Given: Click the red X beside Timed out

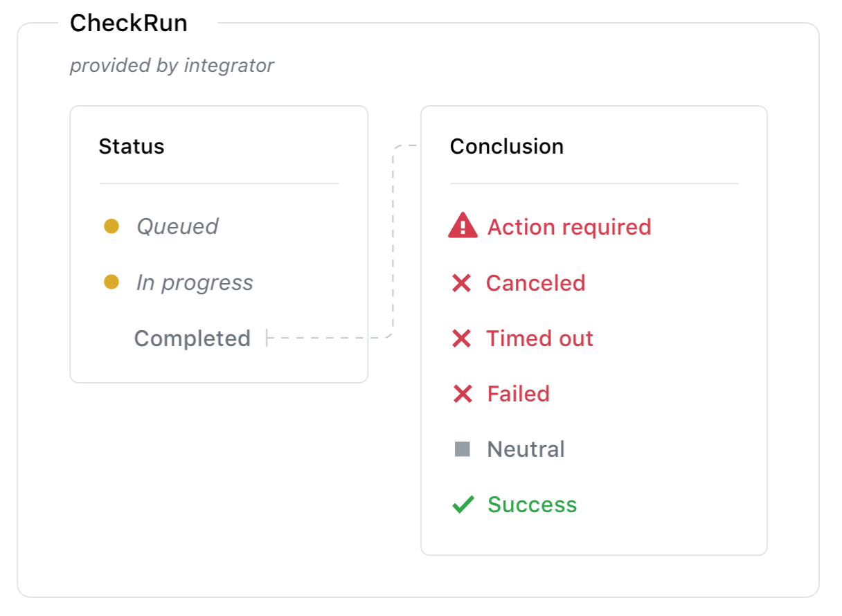Looking at the screenshot, I should tap(461, 338).
